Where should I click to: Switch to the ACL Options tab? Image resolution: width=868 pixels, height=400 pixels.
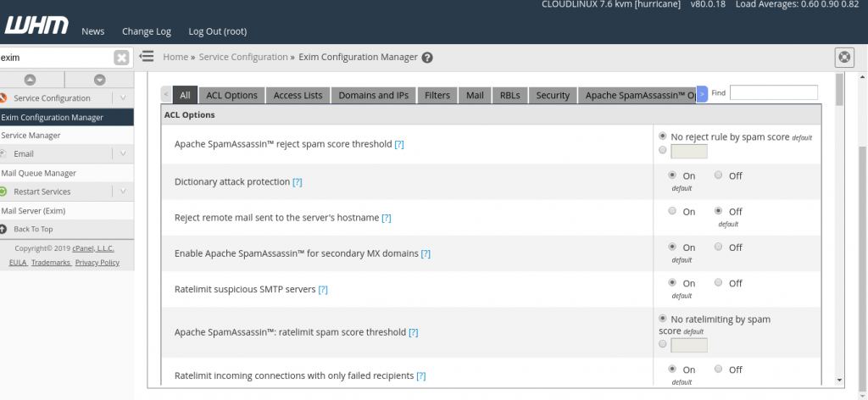pyautogui.click(x=232, y=95)
